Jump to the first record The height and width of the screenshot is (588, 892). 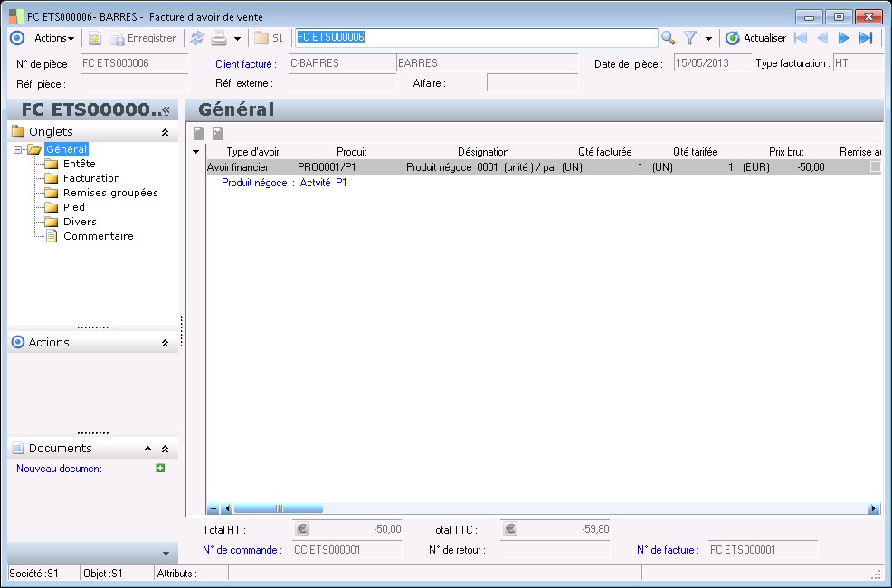(801, 38)
